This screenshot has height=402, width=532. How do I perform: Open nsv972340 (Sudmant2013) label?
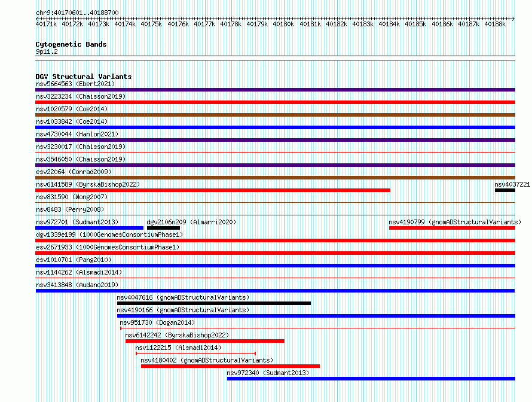click(268, 373)
